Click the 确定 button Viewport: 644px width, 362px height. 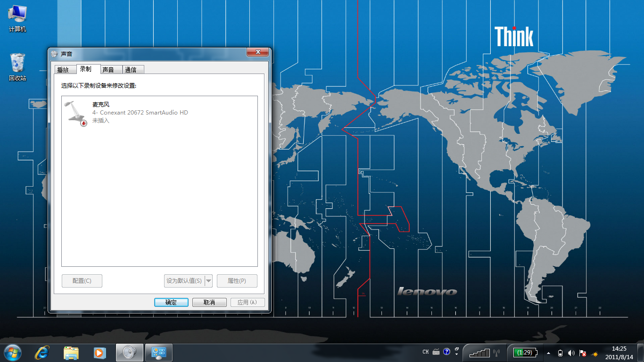(171, 303)
